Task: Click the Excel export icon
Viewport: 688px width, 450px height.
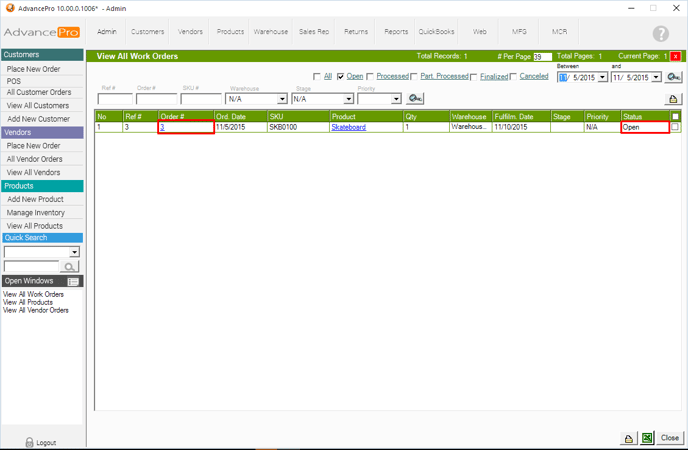Action: pos(647,438)
